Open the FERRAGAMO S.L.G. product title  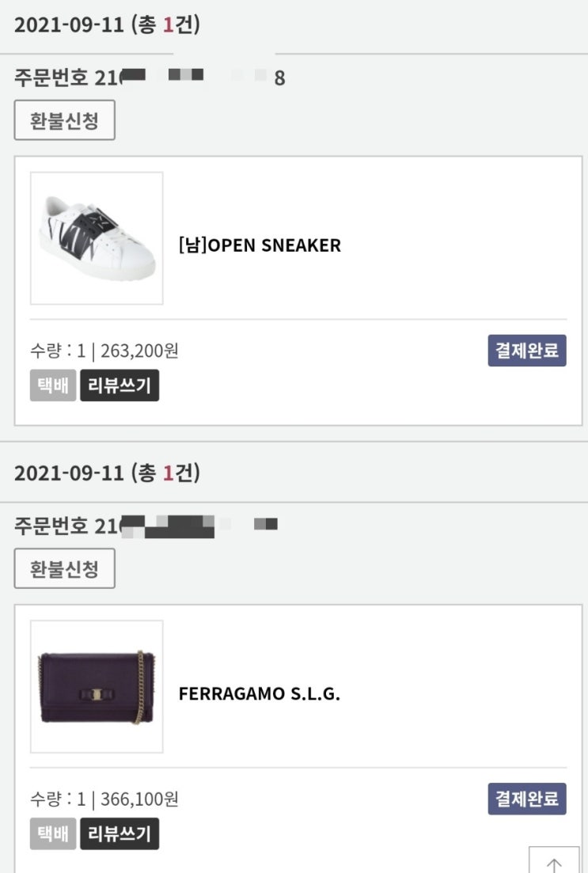(260, 693)
